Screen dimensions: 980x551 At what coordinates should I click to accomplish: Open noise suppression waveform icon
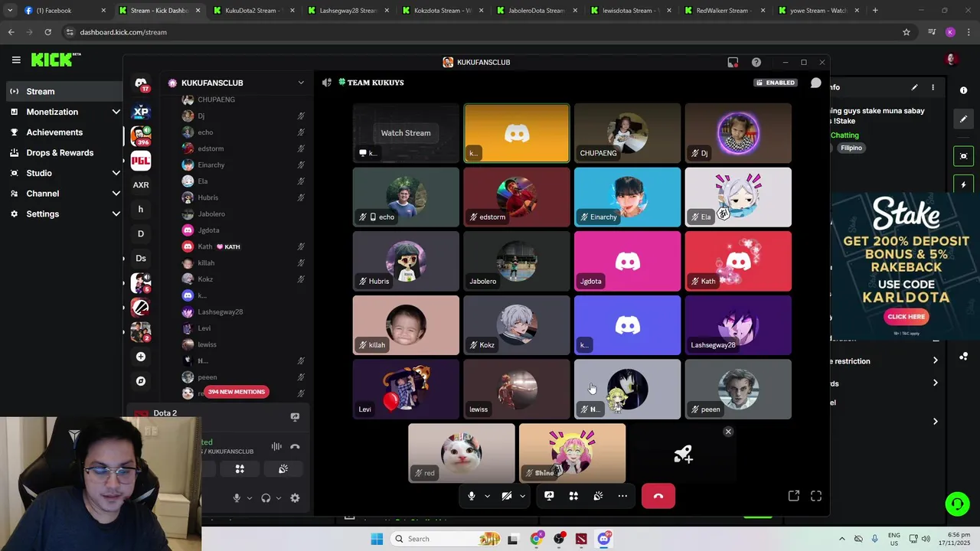click(276, 446)
